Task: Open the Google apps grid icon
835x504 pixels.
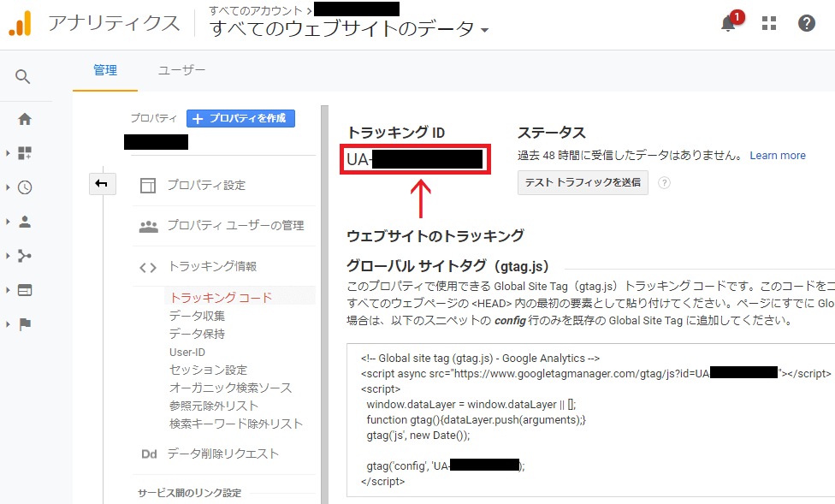Action: [x=768, y=23]
